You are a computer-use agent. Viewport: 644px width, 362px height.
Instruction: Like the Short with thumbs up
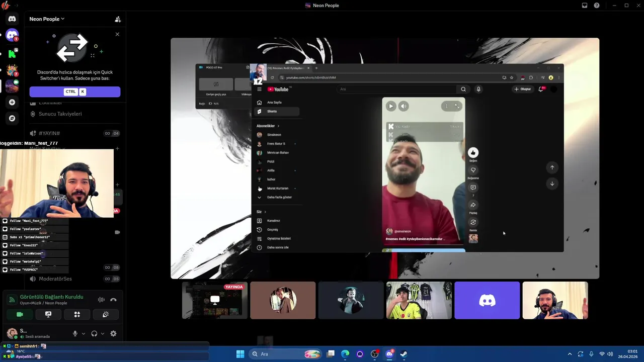tap(473, 152)
